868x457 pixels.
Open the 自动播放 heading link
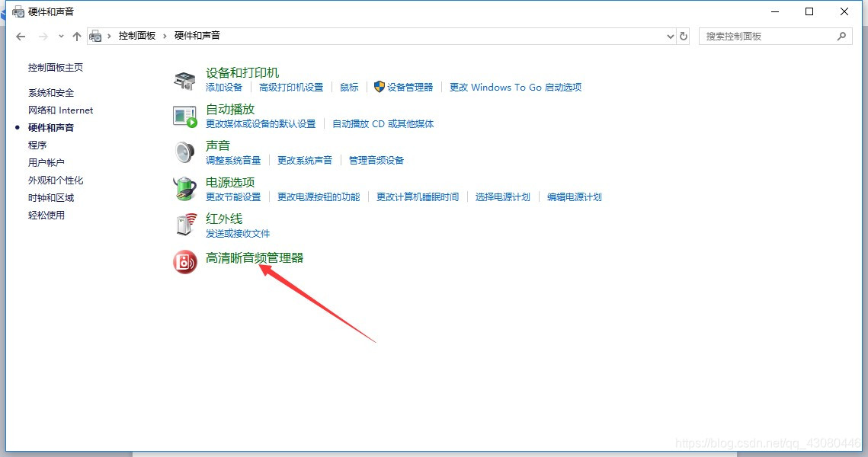[x=229, y=109]
